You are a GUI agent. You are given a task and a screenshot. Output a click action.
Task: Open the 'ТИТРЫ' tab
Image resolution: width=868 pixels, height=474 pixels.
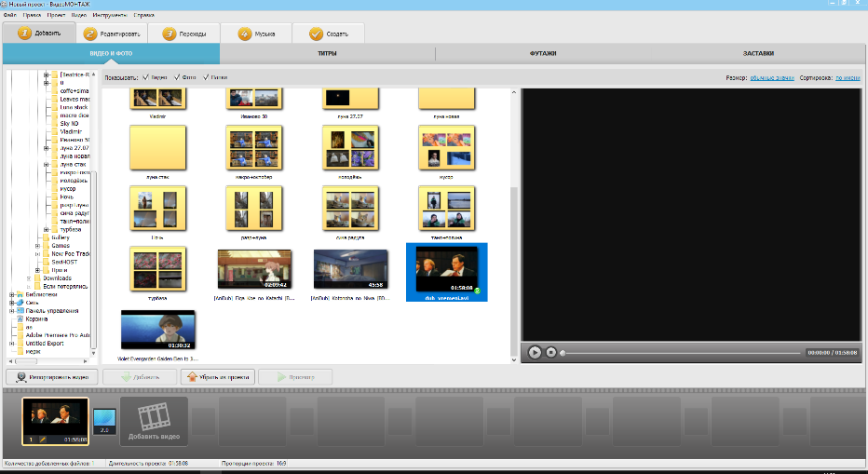(327, 53)
